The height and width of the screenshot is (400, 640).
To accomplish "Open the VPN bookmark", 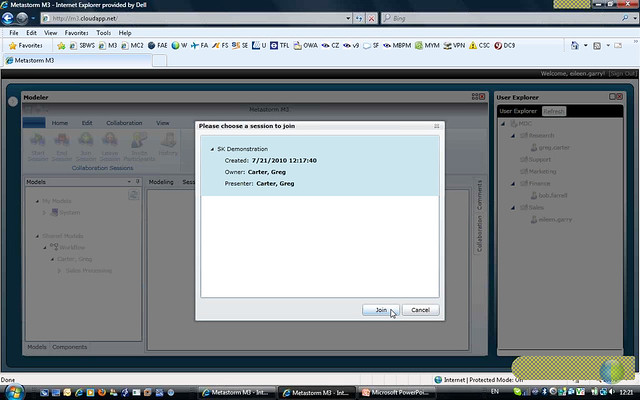I will click(454, 45).
